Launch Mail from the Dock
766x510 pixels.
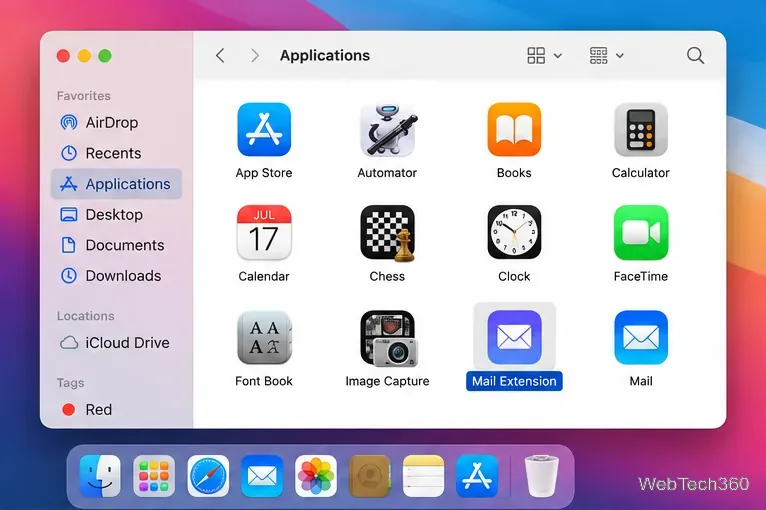[x=262, y=476]
